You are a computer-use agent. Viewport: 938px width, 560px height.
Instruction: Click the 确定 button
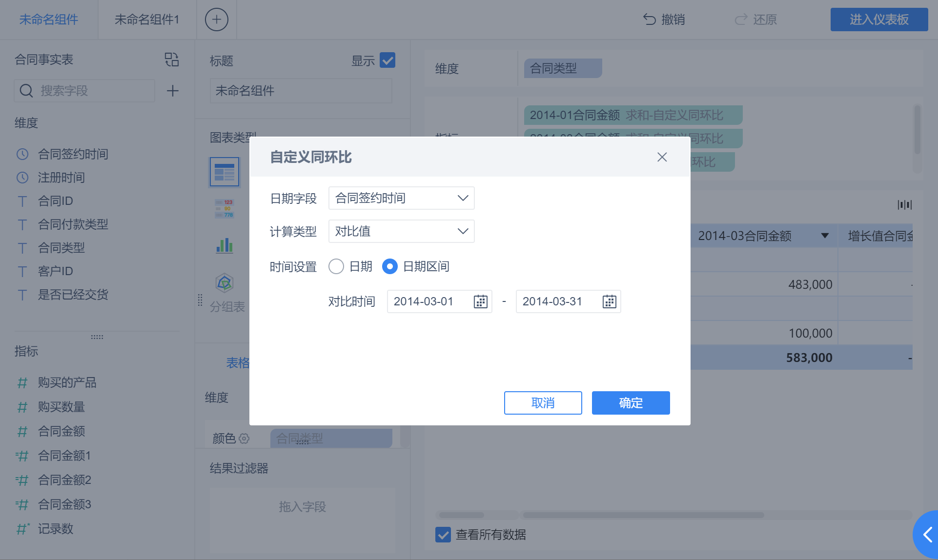pos(631,403)
